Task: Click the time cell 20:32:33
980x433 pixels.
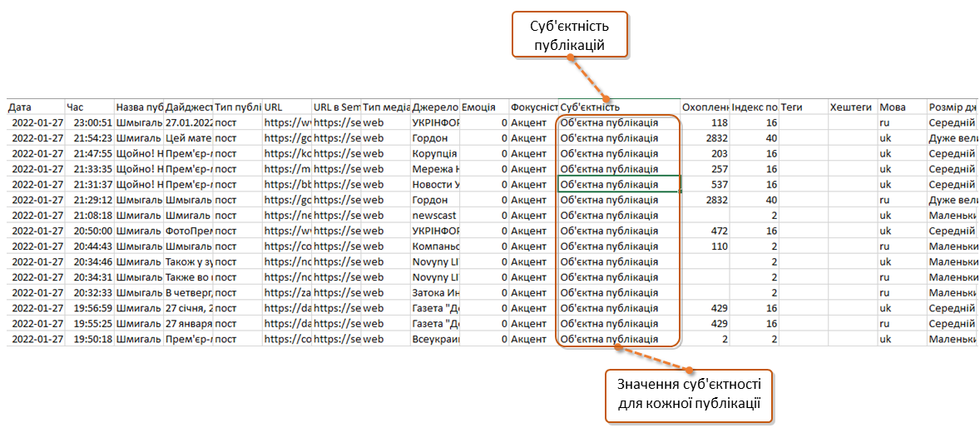Action: pyautogui.click(x=89, y=292)
